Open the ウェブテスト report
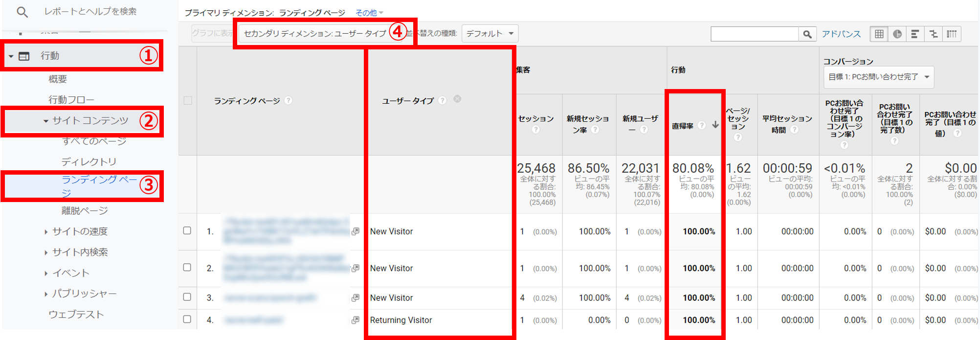This screenshot has width=980, height=340. (x=76, y=315)
